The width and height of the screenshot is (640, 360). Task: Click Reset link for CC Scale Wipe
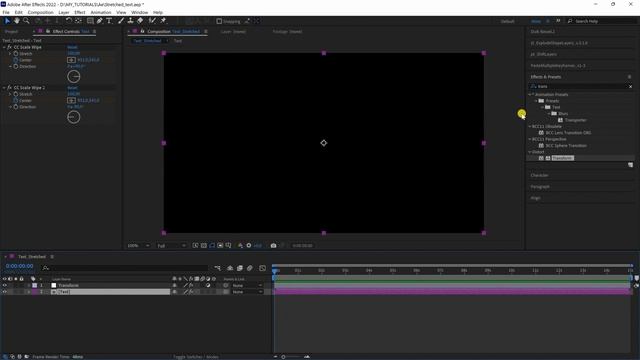[x=72, y=47]
